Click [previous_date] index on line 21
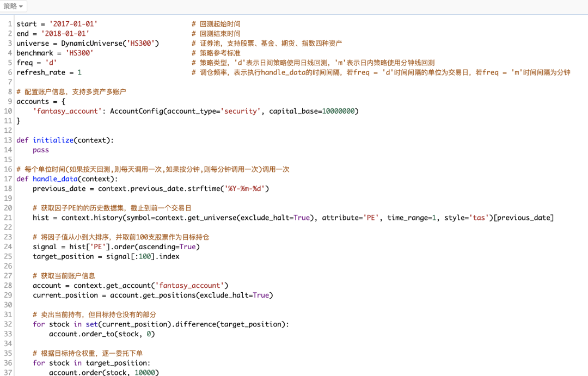Viewport: 588px width, 376px height. [x=523, y=218]
